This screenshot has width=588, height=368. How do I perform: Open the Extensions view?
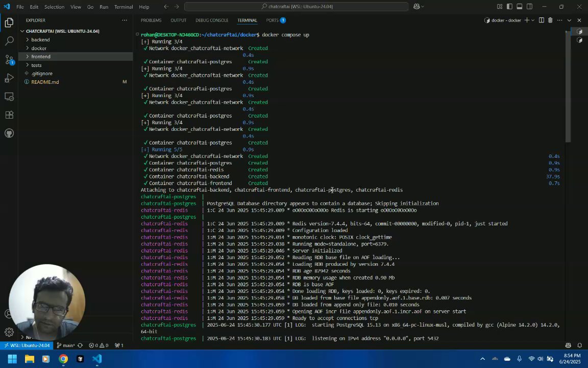(9, 115)
